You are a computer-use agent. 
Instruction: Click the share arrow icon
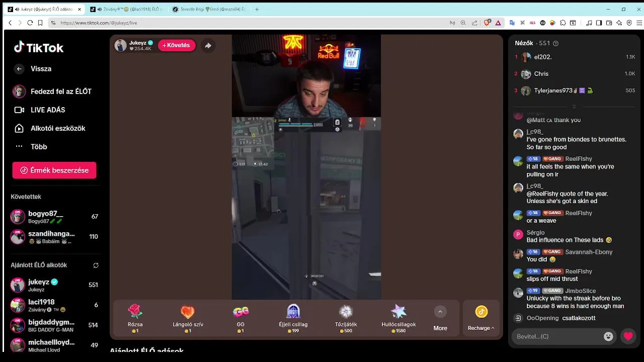coord(208,45)
